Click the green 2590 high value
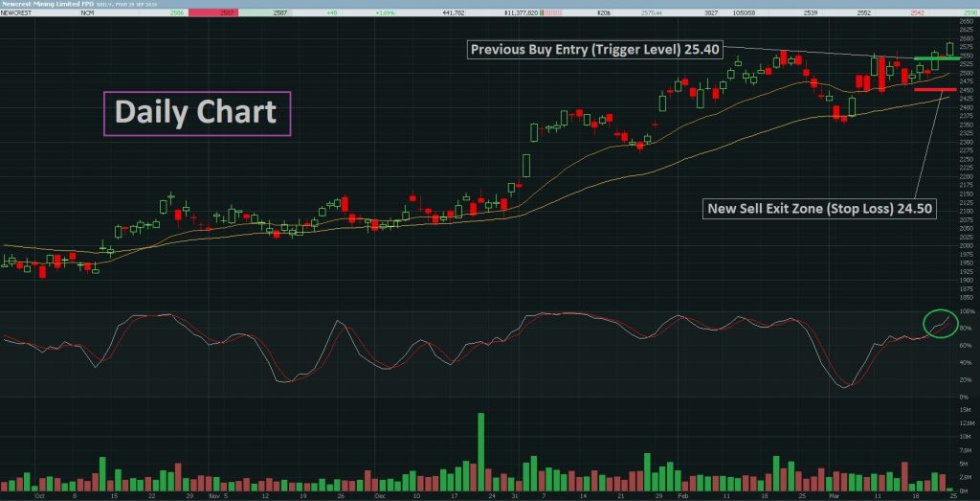Image resolution: width=980 pixels, height=501 pixels. (x=969, y=12)
